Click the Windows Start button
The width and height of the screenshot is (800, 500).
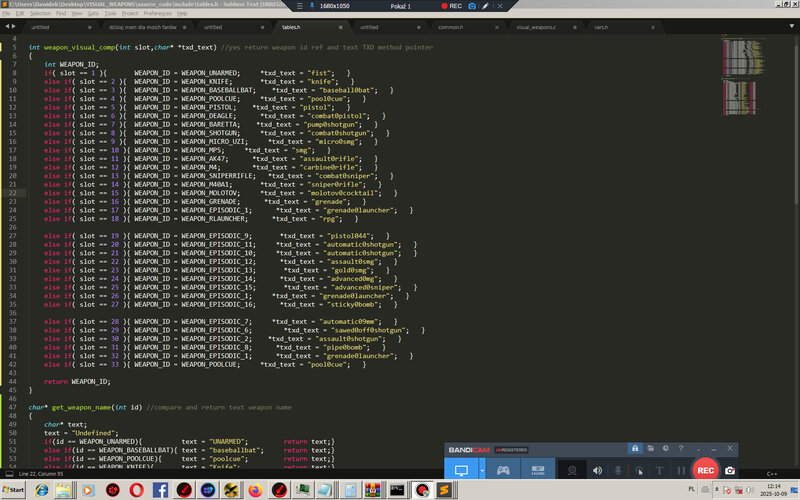pyautogui.click(x=15, y=491)
